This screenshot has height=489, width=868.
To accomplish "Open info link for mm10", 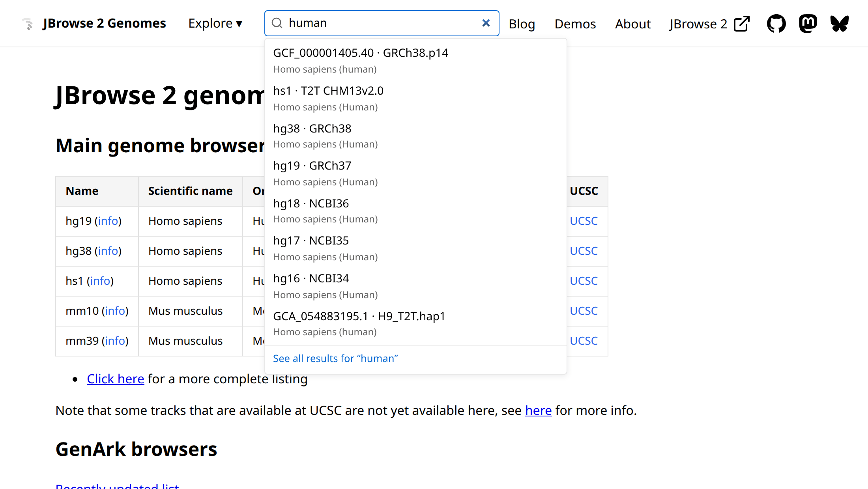I will [x=115, y=311].
